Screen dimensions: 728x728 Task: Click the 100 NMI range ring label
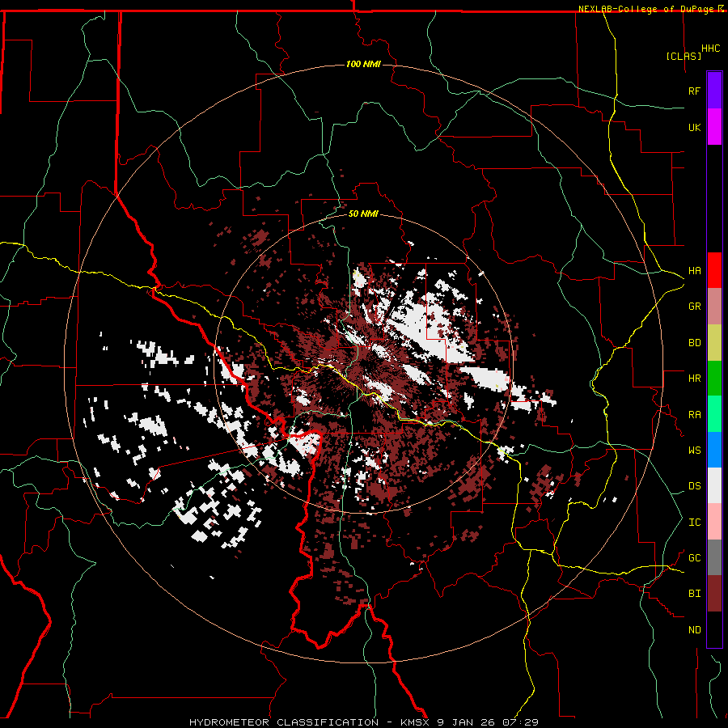tap(363, 64)
